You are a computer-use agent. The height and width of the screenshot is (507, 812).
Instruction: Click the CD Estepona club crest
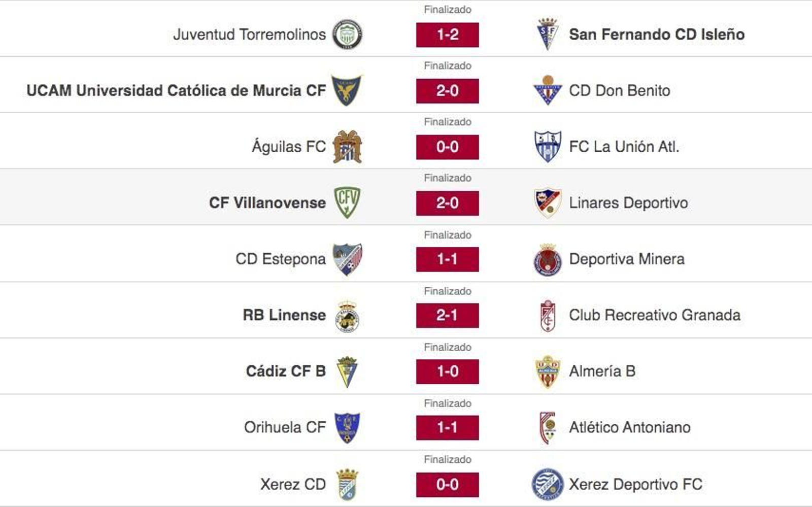pyautogui.click(x=348, y=259)
